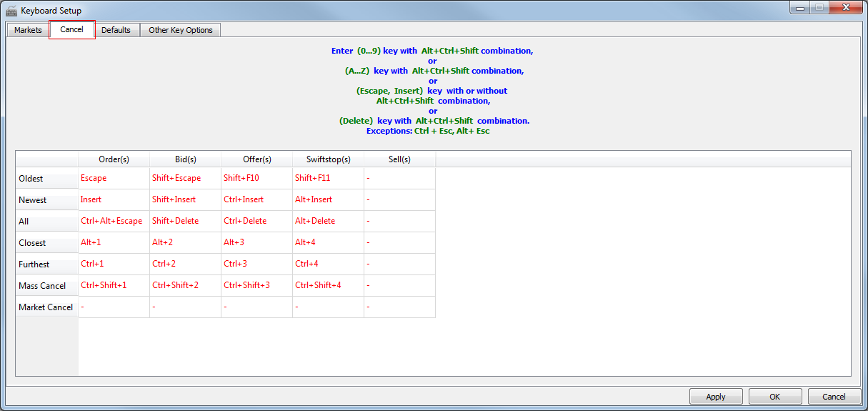Screen dimensions: 868x411
Task: Edit the Mass Cancel Bid(s) Ctrl+Shift+2 cell
Action: coord(185,285)
